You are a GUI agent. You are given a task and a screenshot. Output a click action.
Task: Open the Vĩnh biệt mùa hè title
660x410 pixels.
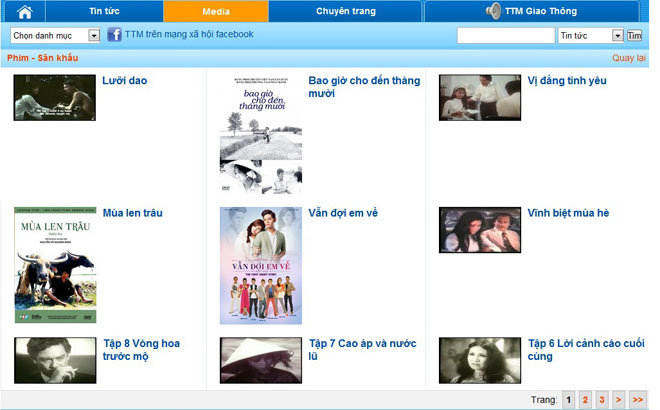[x=568, y=213]
